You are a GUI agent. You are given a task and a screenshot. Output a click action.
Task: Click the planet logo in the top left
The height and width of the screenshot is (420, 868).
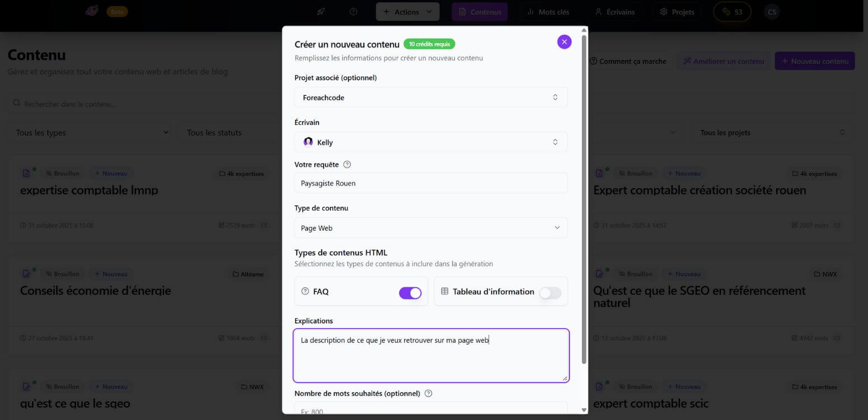[92, 11]
